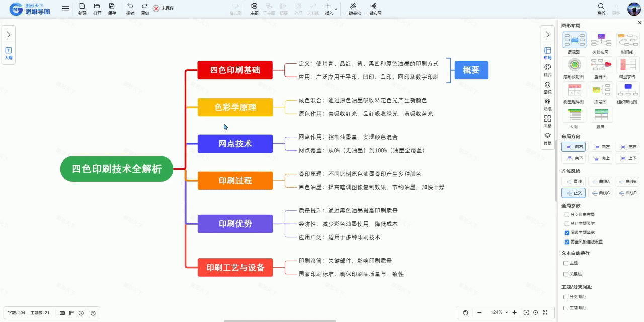Select the 色彩学原理 yellow topic node

[x=235, y=107]
